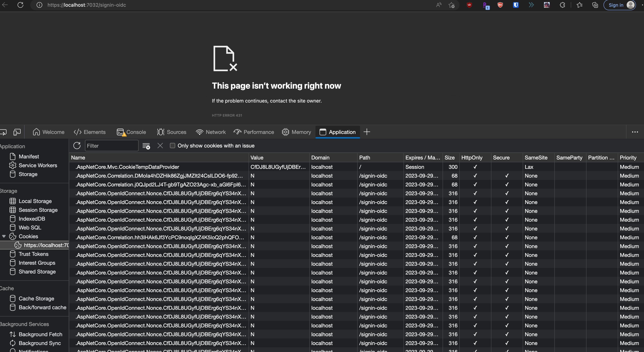Click the cookie Filter input field
Image resolution: width=644 pixels, height=352 pixels.
tap(111, 146)
